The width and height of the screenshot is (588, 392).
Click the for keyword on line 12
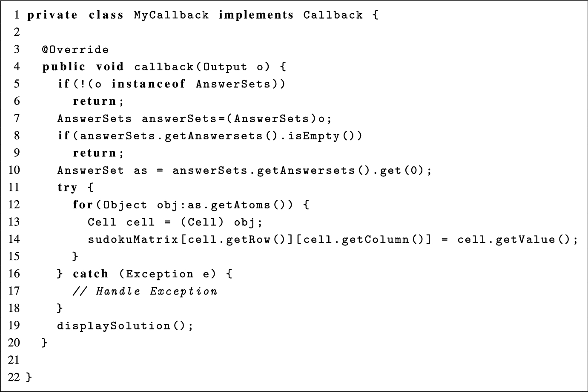(82, 205)
